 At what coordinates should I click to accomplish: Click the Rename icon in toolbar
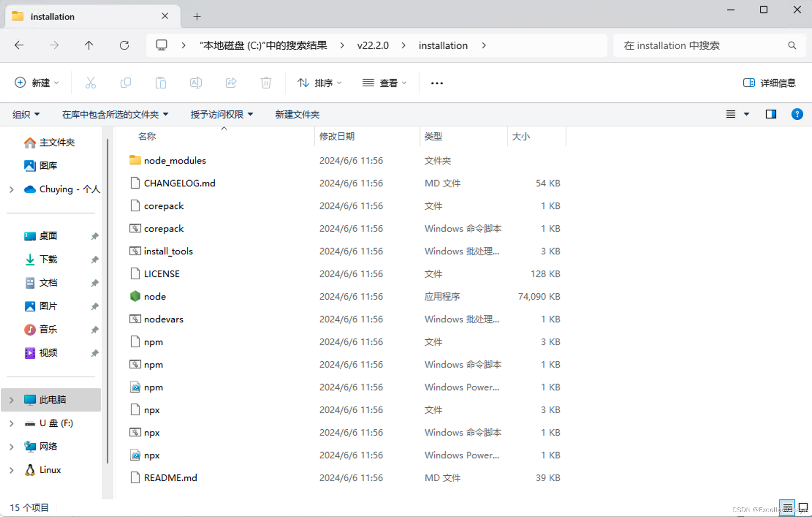(x=196, y=83)
